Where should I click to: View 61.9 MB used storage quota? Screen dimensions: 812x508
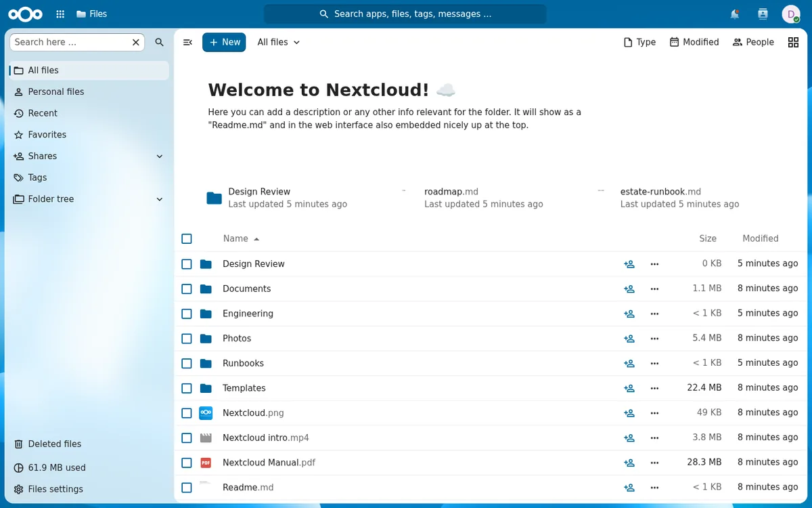(89, 467)
